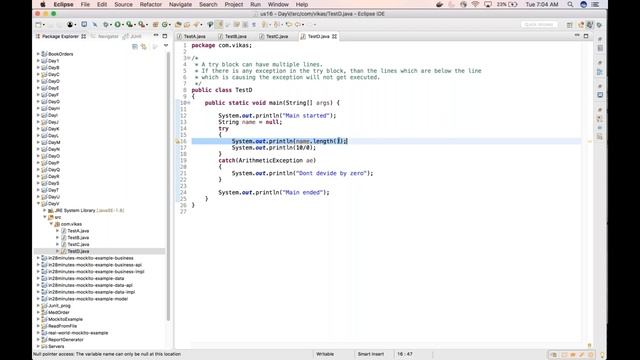The height and width of the screenshot is (360, 640).
Task: Expand the Servers project node
Action: (x=38, y=346)
